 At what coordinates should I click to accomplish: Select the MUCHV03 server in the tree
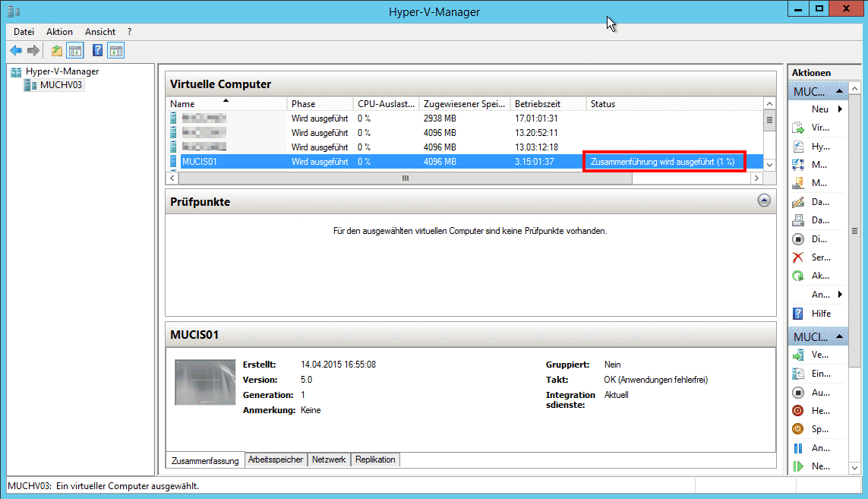click(x=61, y=85)
